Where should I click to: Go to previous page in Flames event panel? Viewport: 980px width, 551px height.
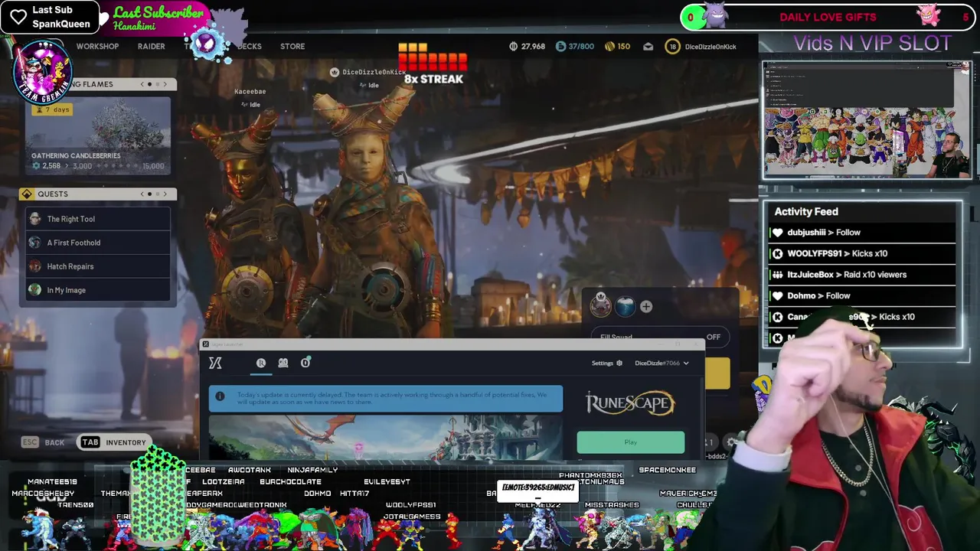tap(142, 84)
